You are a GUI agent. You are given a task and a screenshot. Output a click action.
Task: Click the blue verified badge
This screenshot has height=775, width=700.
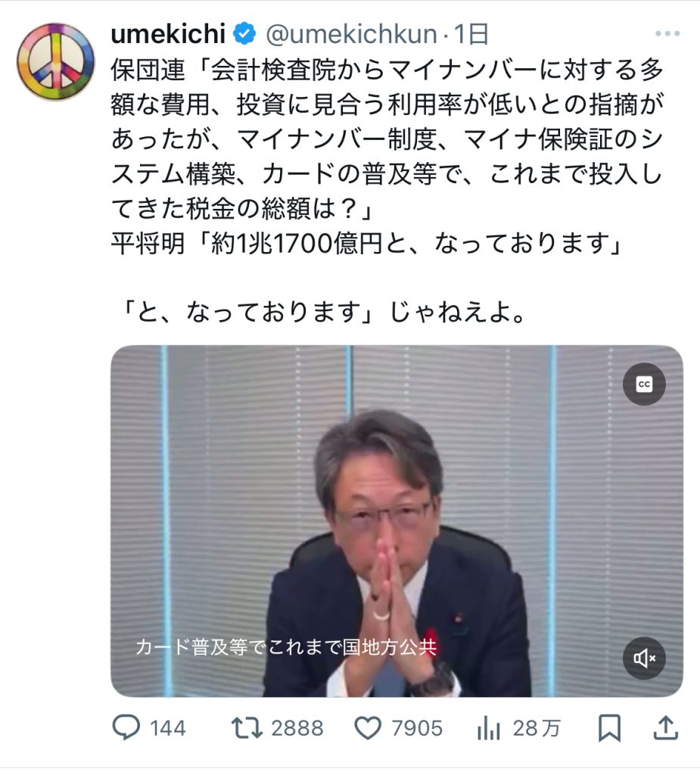(x=244, y=33)
